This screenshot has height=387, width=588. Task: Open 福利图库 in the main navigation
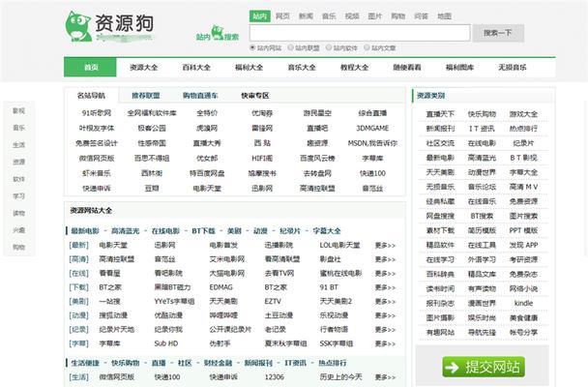(x=459, y=68)
